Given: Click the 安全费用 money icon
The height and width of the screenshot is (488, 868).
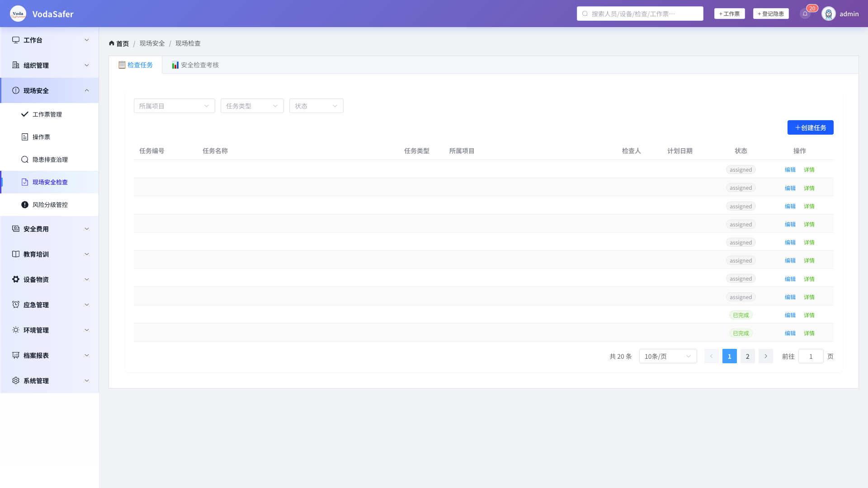Looking at the screenshot, I should click(16, 229).
